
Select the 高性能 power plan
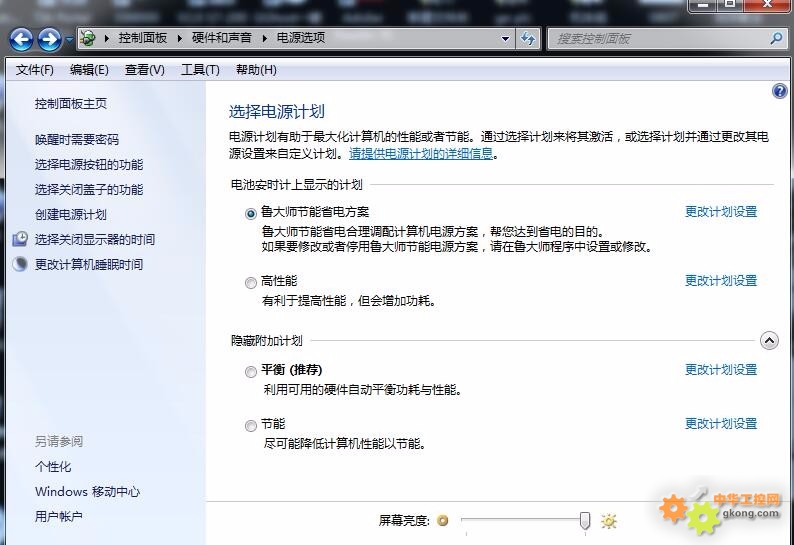pyautogui.click(x=251, y=283)
